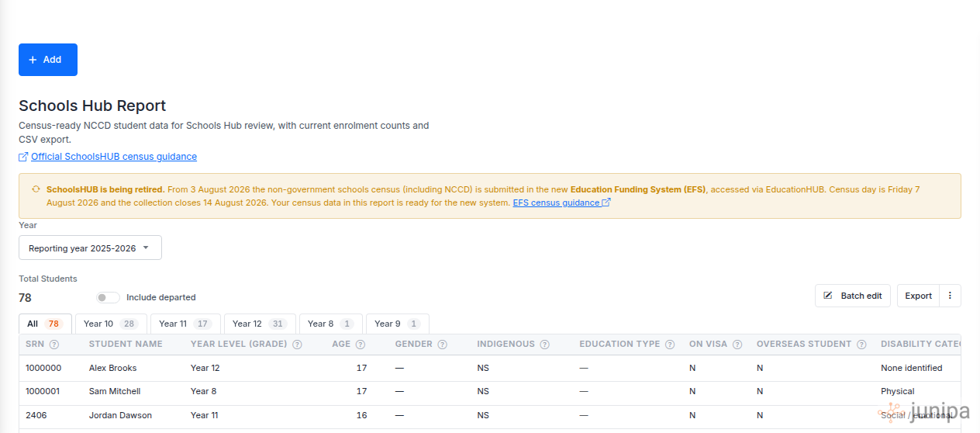The width and height of the screenshot is (980, 433).
Task: Toggle Include departed switch
Action: point(108,297)
